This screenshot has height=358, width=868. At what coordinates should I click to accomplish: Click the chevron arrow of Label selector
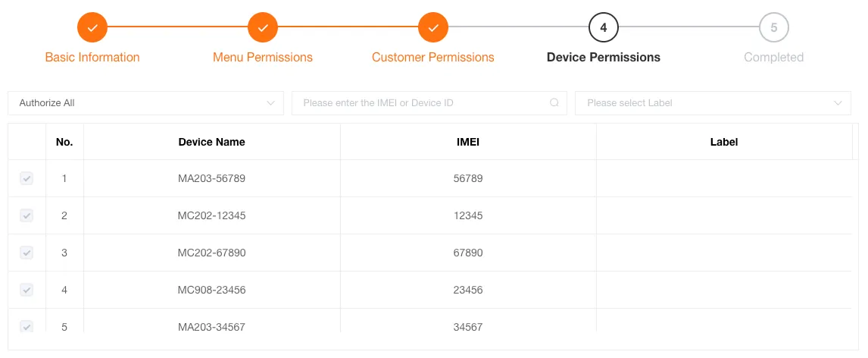point(838,103)
